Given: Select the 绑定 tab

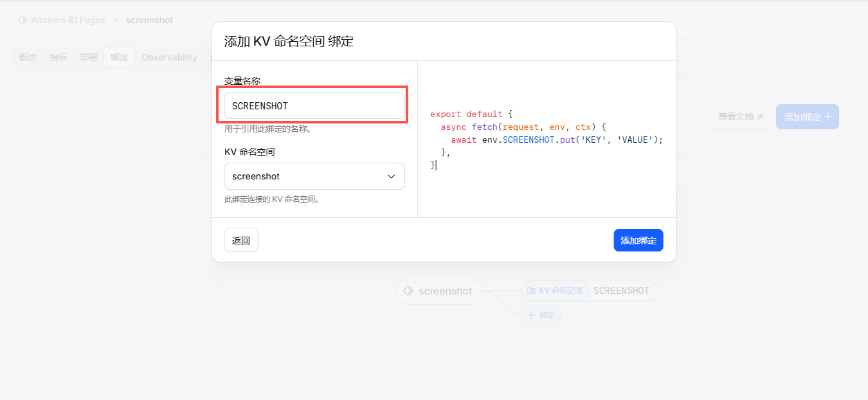Looking at the screenshot, I should (x=120, y=57).
